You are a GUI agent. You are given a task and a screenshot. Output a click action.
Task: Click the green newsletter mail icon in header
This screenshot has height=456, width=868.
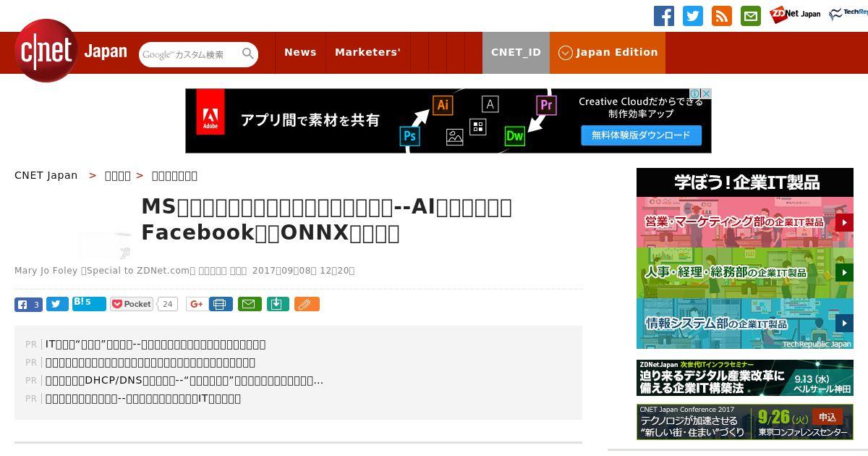click(x=751, y=16)
